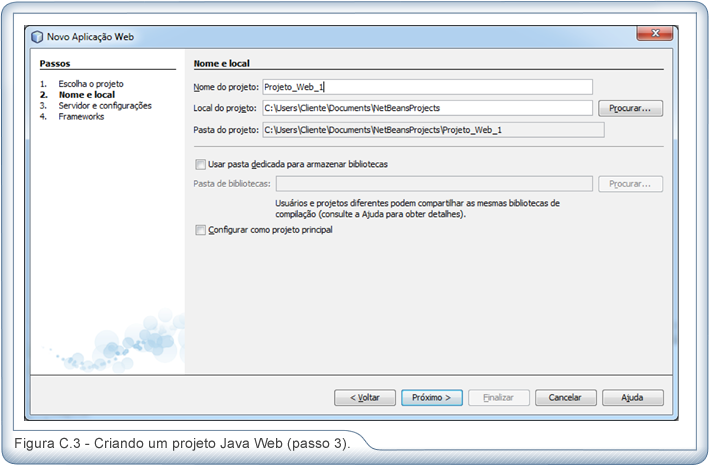Click the Nome do projeto label
Viewport: 710px width, 466px height.
226,87
